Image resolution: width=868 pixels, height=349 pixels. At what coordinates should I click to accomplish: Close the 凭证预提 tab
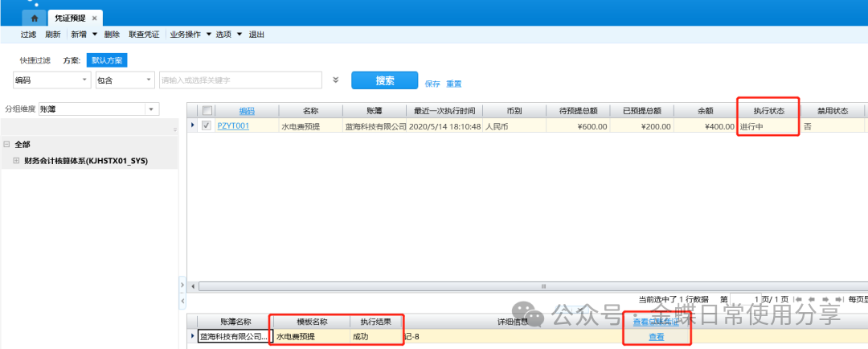pyautogui.click(x=94, y=17)
